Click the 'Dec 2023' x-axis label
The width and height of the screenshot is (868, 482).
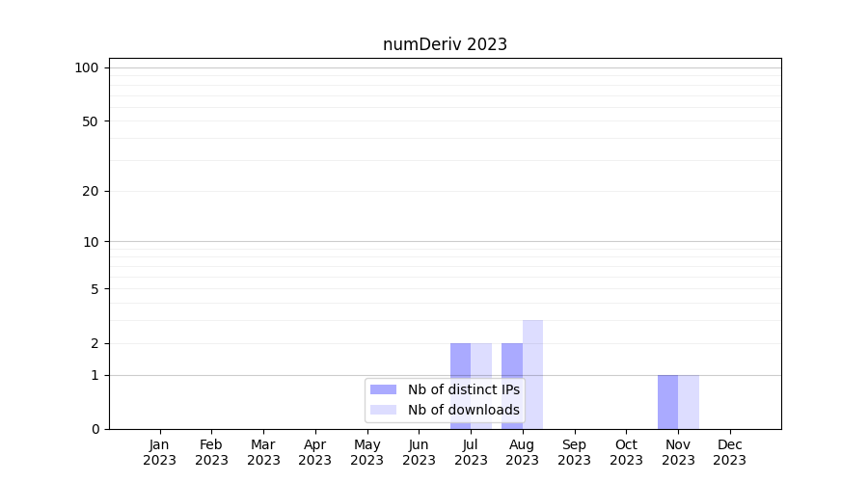pos(730,452)
